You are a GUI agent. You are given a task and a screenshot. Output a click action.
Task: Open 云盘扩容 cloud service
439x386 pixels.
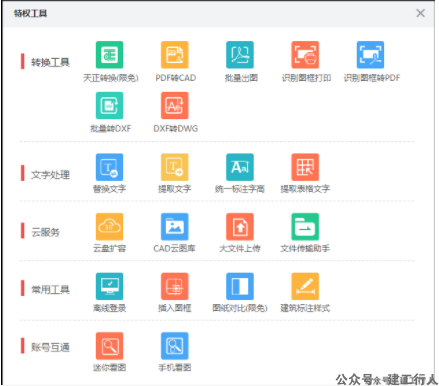(109, 227)
